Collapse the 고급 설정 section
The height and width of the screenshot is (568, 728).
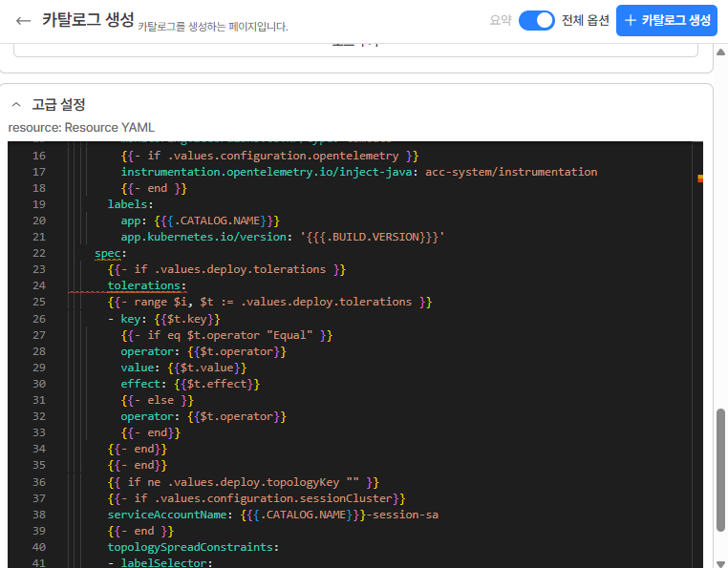pos(16,104)
